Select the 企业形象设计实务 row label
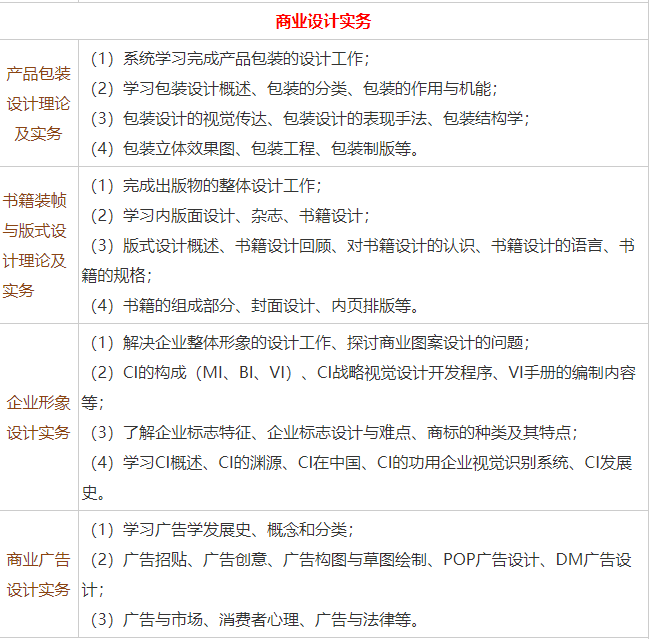Screen dimensions: 650x639 click(38, 418)
